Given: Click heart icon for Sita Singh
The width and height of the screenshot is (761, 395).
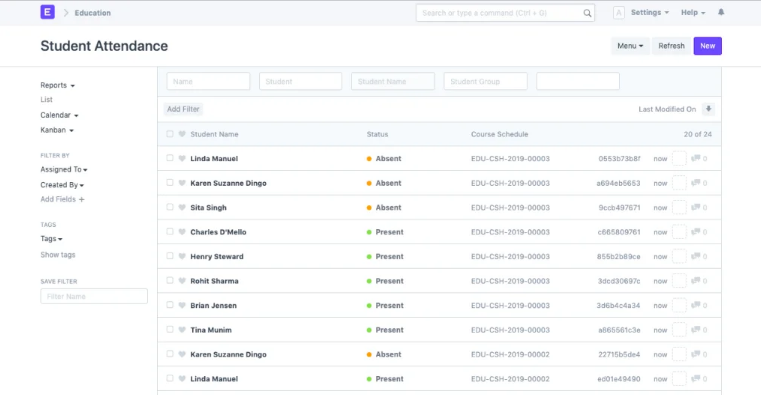Looking at the screenshot, I should click(182, 207).
